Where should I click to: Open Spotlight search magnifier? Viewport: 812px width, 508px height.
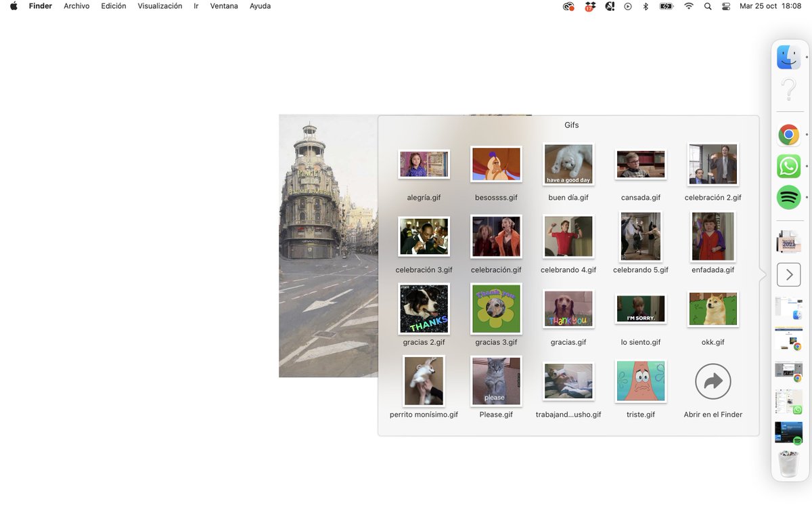tap(708, 6)
